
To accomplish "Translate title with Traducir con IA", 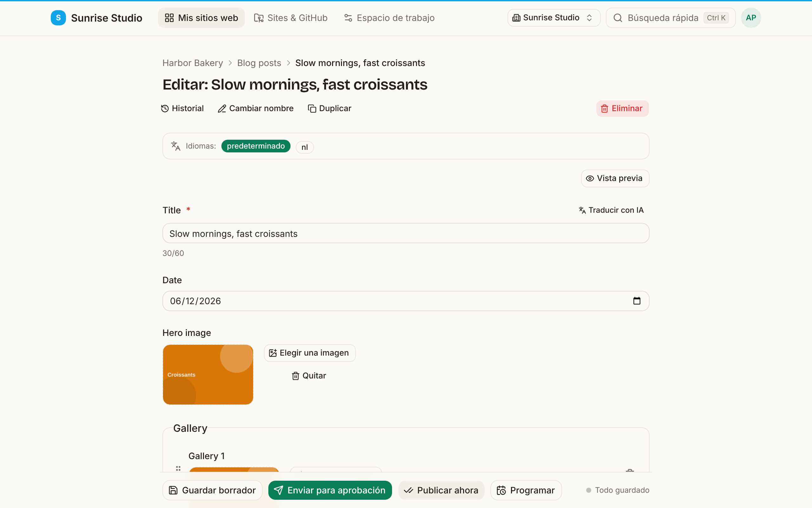I will pyautogui.click(x=611, y=210).
